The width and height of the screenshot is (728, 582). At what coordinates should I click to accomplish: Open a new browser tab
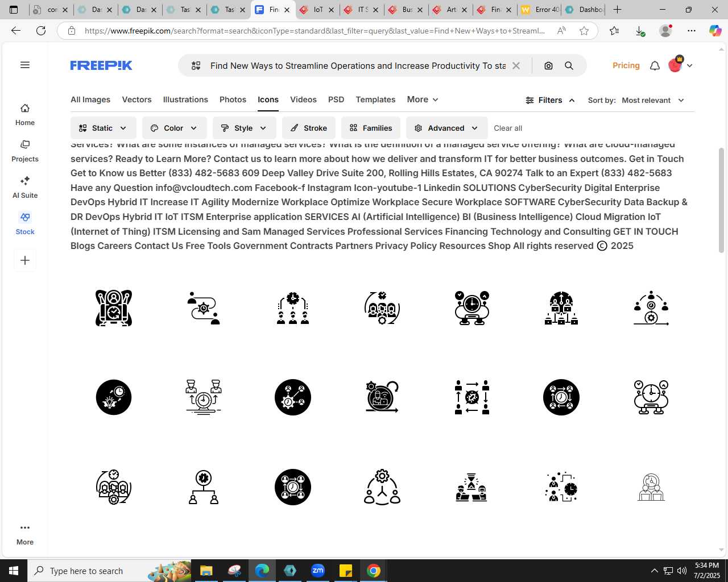[x=618, y=10]
